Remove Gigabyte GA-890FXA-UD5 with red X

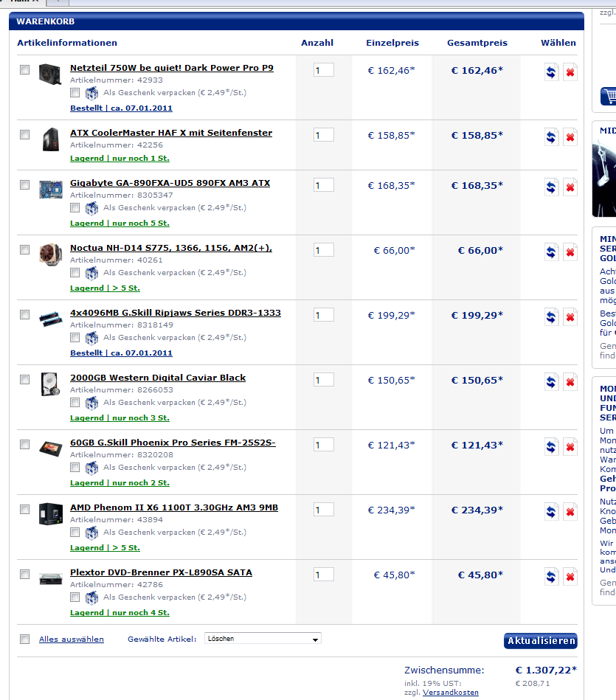(570, 187)
